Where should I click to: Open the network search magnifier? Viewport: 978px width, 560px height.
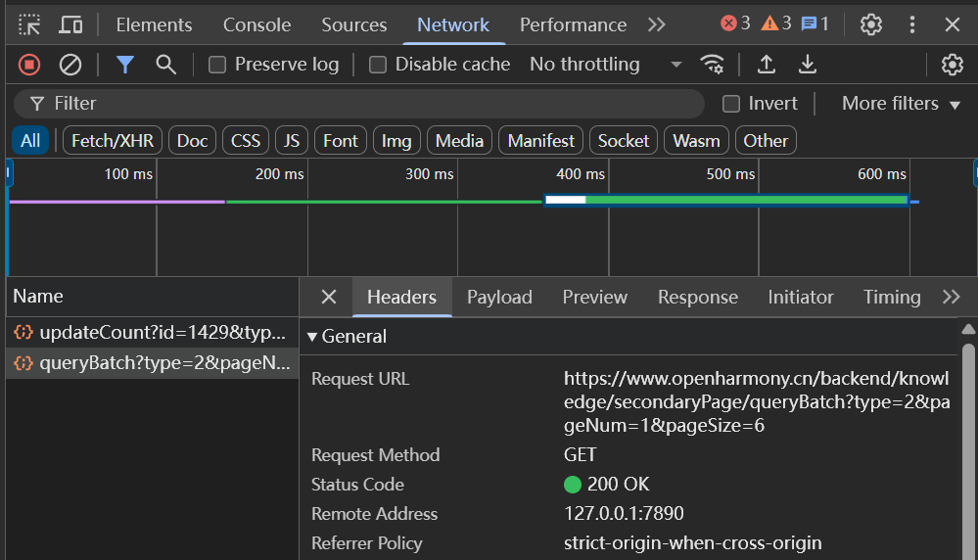166,65
